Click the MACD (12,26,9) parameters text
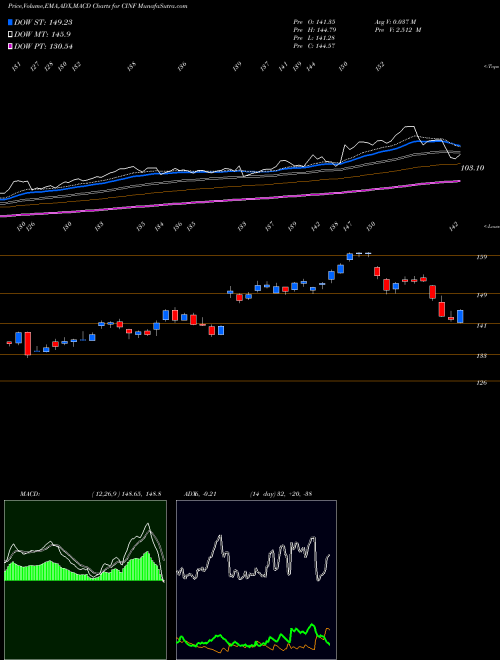 point(126,494)
